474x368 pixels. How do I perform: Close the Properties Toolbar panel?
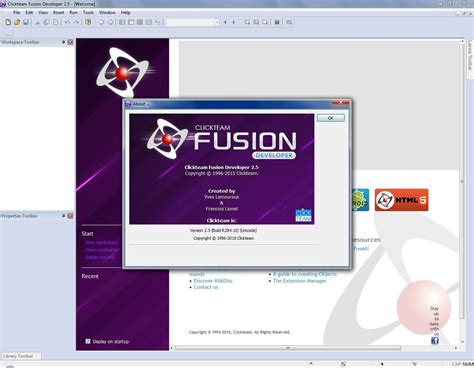(70, 216)
